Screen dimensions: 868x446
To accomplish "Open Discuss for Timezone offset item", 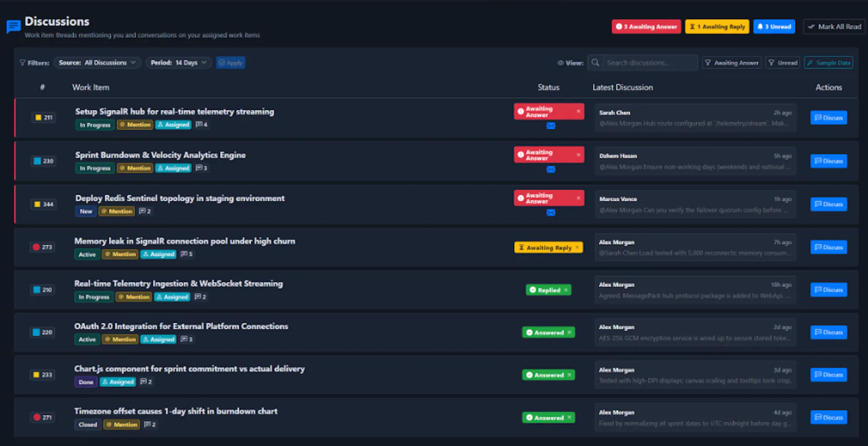I will (x=829, y=418).
